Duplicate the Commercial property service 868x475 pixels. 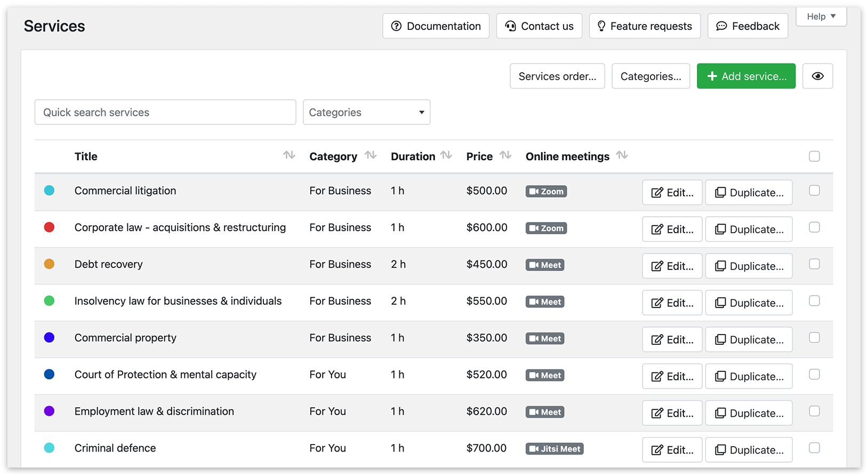[x=749, y=340]
